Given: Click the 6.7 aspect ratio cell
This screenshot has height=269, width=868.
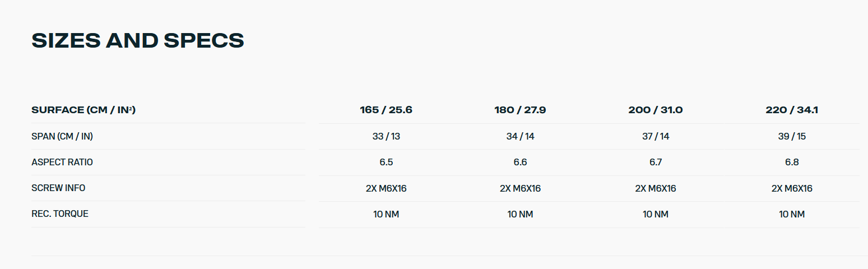Looking at the screenshot, I should click(x=656, y=162).
